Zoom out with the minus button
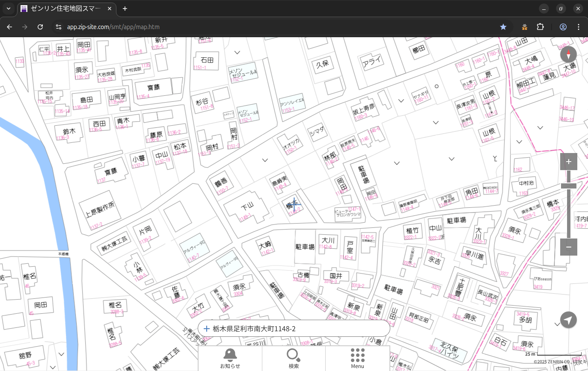The height and width of the screenshot is (371, 588). [568, 247]
